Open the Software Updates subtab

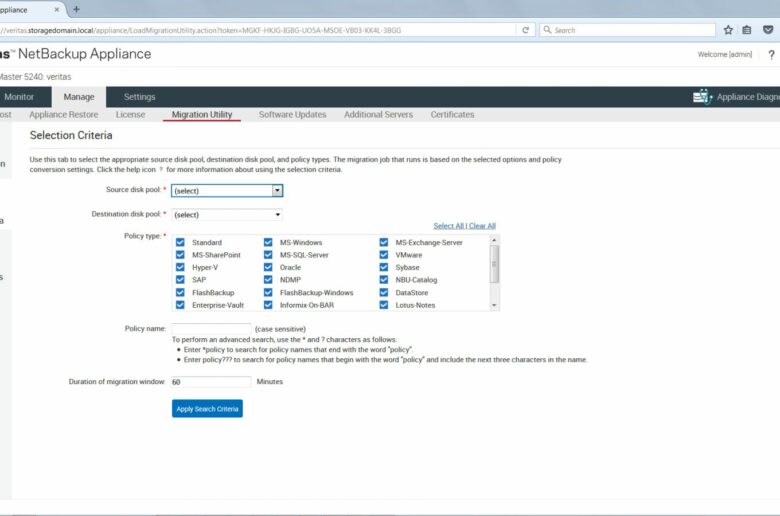point(292,114)
